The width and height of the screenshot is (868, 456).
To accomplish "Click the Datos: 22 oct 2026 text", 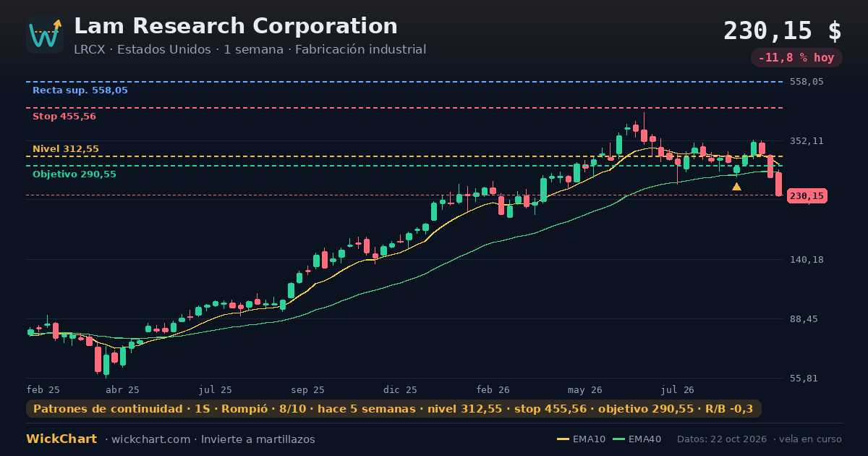I will pyautogui.click(x=723, y=439).
